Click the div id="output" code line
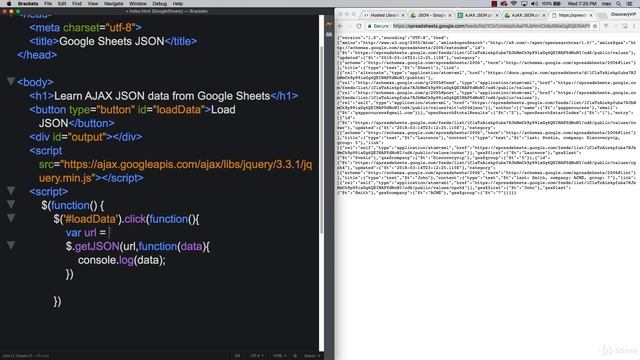Screen dimensions: 640x360 click(x=86, y=137)
